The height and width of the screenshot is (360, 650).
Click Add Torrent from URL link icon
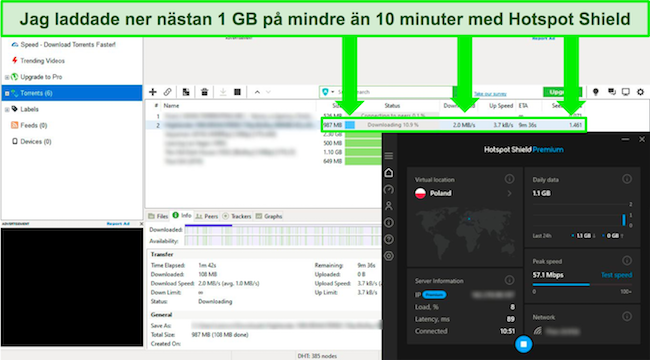point(167,92)
